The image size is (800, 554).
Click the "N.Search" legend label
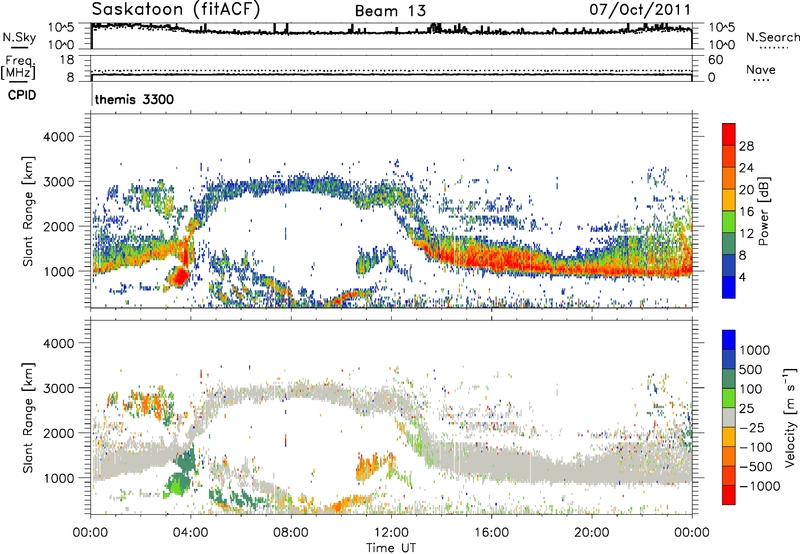point(772,37)
